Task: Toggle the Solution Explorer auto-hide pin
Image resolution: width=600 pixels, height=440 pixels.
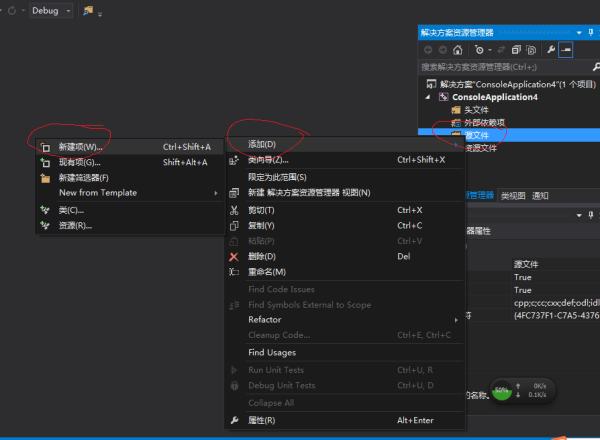Action: pyautogui.click(x=591, y=33)
